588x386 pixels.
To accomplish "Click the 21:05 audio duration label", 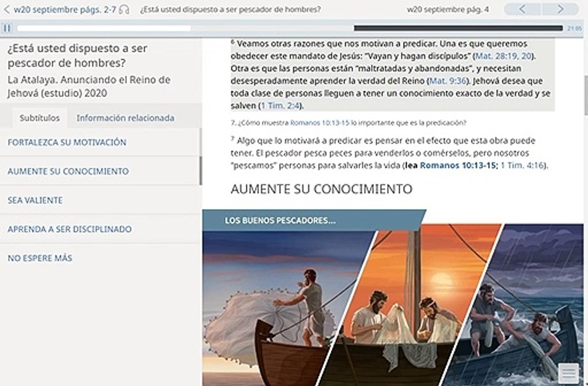I will (575, 28).
